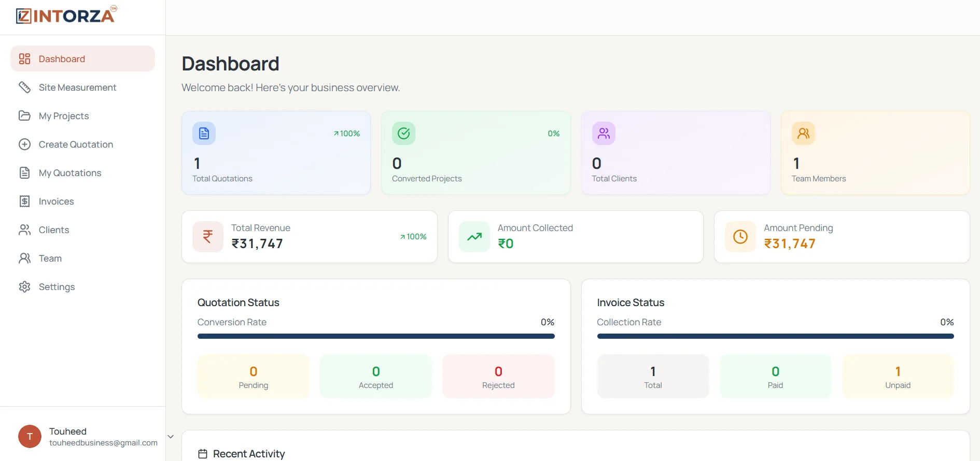Click the blue document icon on Total Quotations card
980x461 pixels.
click(x=204, y=134)
